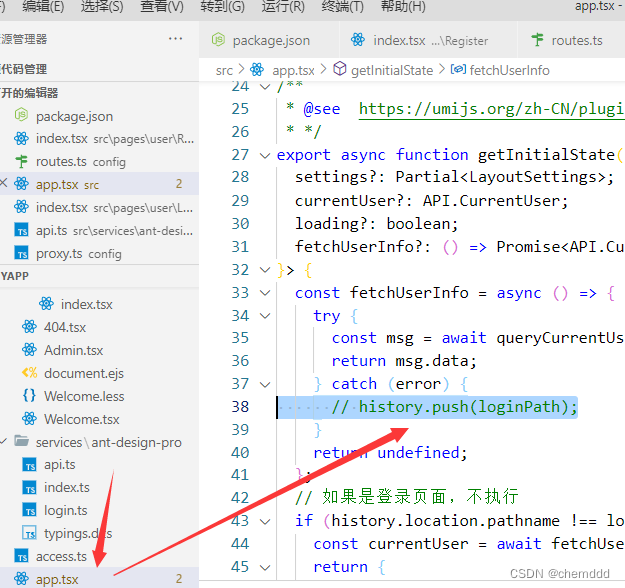
Task: Switch to the index.tsx Register tab
Action: pos(428,40)
